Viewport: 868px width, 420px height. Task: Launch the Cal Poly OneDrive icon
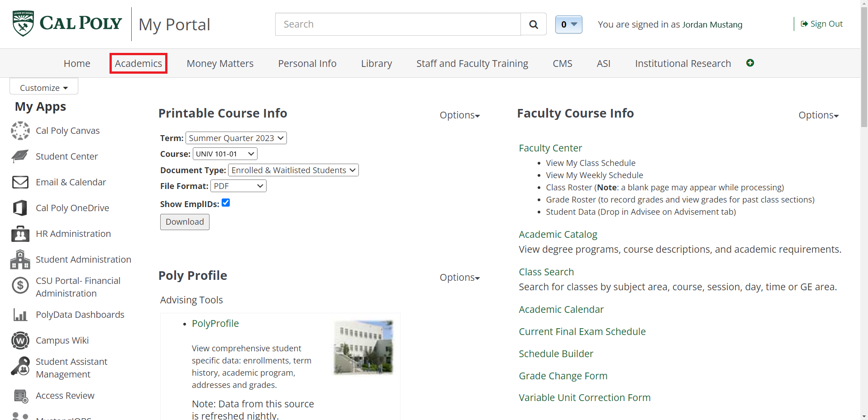20,208
